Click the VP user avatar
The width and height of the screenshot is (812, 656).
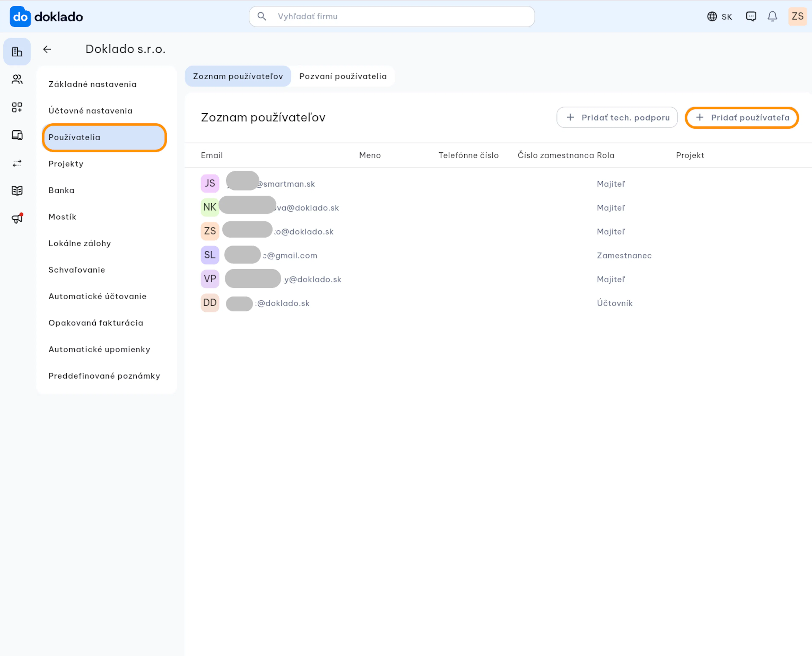pos(210,279)
